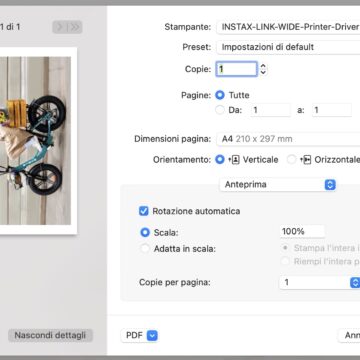Click the Annulla button

349,335
